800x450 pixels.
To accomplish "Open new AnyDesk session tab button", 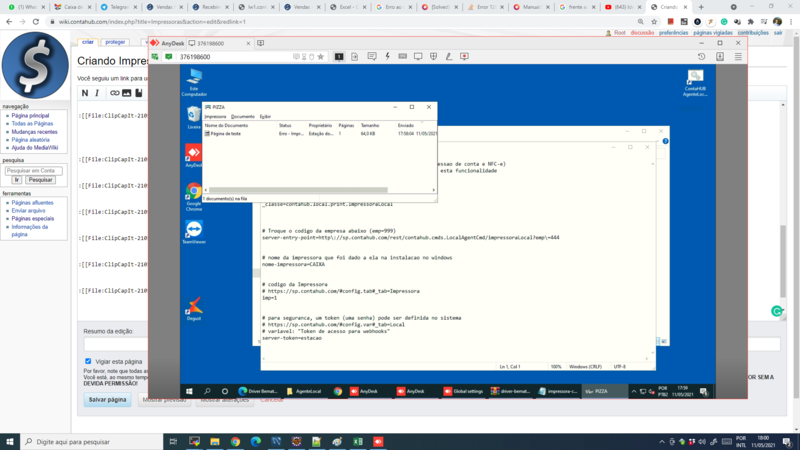I will tap(261, 43).
